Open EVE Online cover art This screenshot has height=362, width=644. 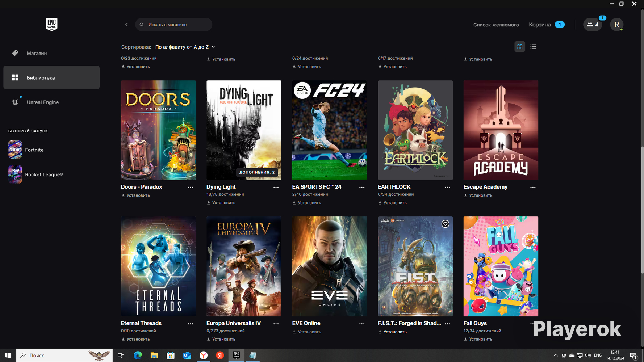pyautogui.click(x=330, y=266)
